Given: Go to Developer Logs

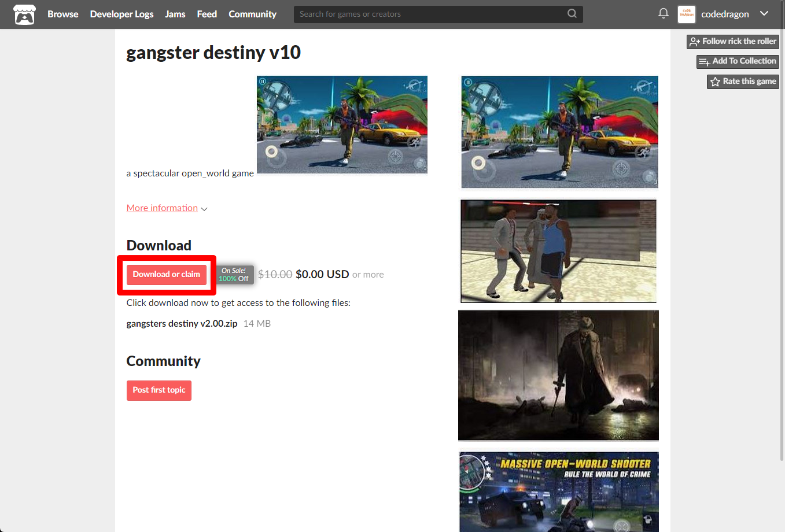Looking at the screenshot, I should click(121, 14).
